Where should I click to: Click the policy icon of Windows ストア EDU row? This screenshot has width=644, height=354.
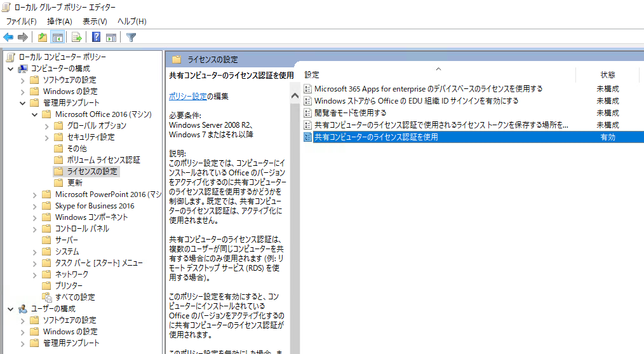pyautogui.click(x=307, y=100)
